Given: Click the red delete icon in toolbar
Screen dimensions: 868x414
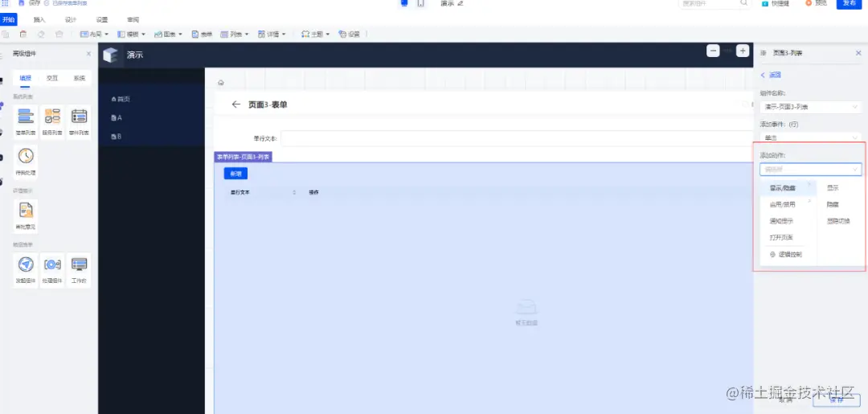Looking at the screenshot, I should click(23, 35).
